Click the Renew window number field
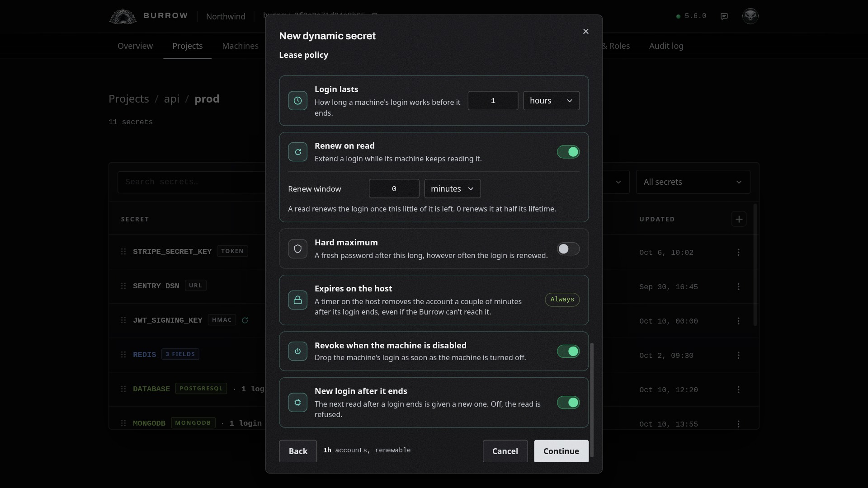This screenshot has width=868, height=488. (x=394, y=189)
